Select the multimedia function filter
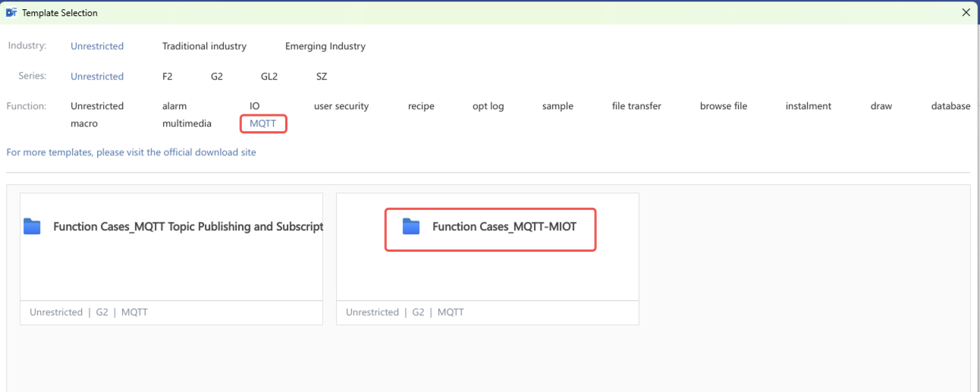980x392 pixels. pyautogui.click(x=187, y=123)
